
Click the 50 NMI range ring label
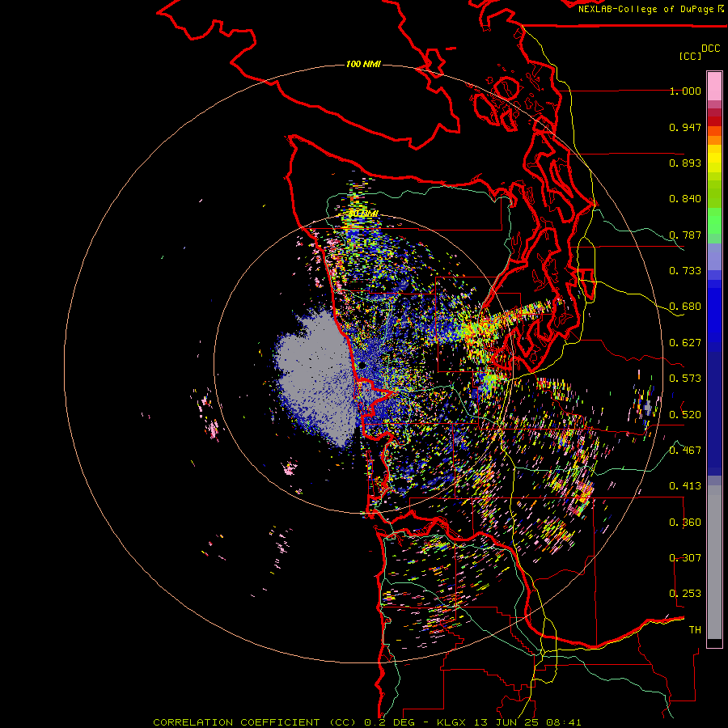[363, 214]
